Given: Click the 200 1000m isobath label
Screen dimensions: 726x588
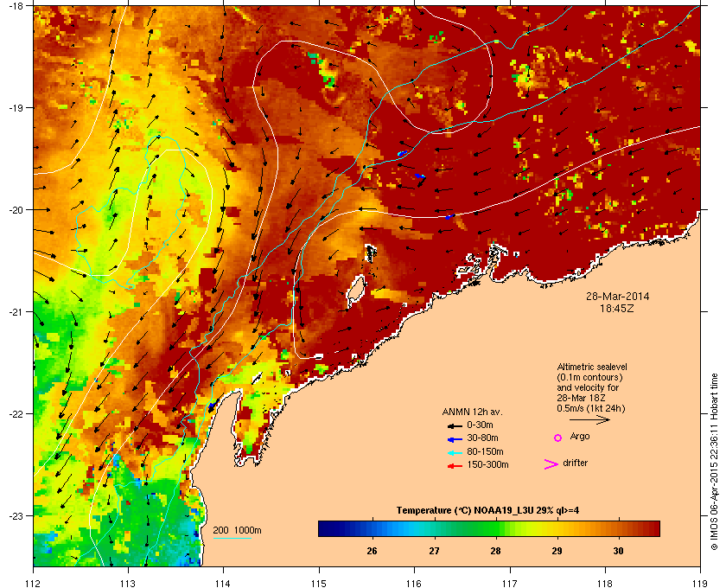Looking at the screenshot, I should tap(237, 531).
